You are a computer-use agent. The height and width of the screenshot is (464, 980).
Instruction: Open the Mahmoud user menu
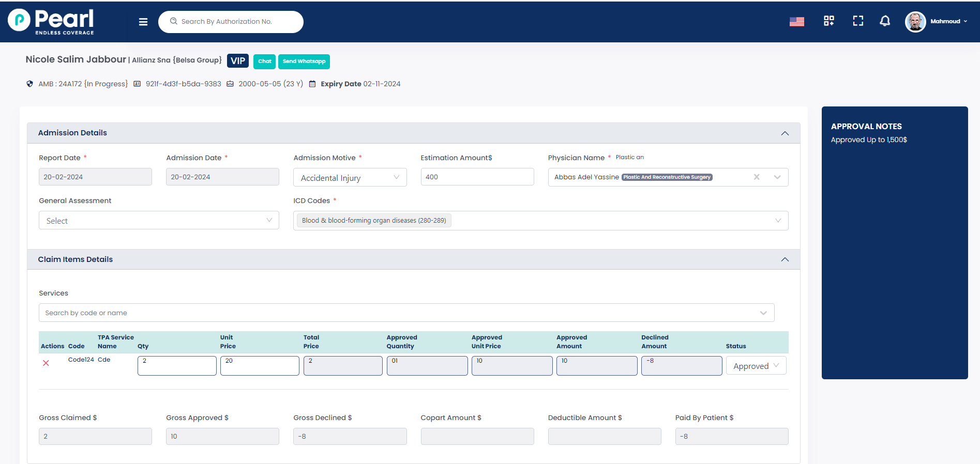[948, 22]
